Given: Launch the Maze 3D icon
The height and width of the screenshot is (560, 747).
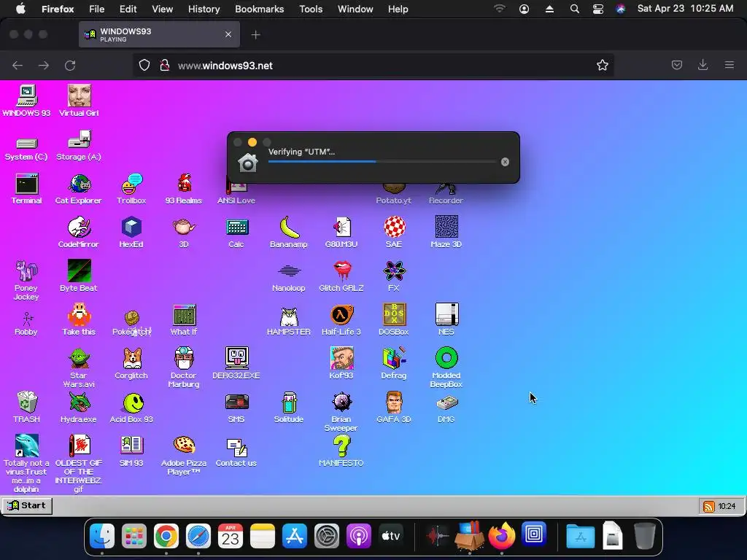Looking at the screenshot, I should point(446,227).
